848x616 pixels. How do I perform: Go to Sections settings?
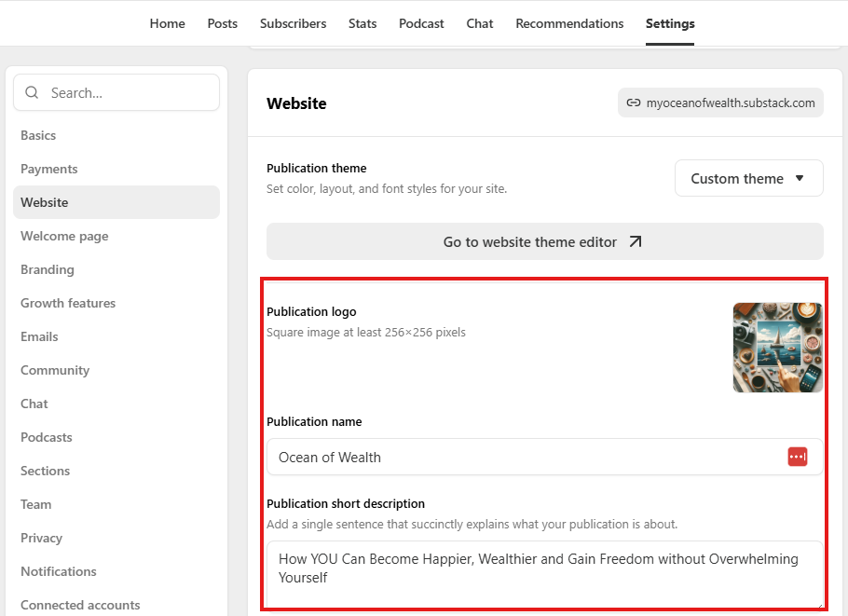[46, 471]
